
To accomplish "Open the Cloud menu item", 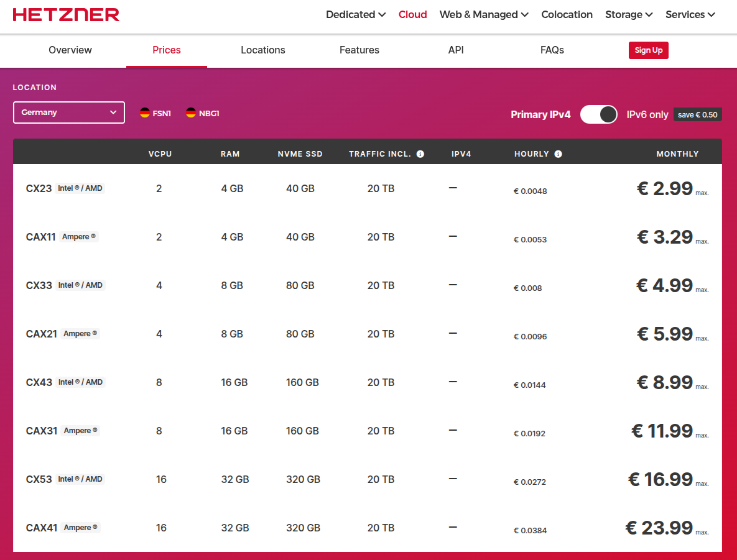I will click(x=412, y=14).
